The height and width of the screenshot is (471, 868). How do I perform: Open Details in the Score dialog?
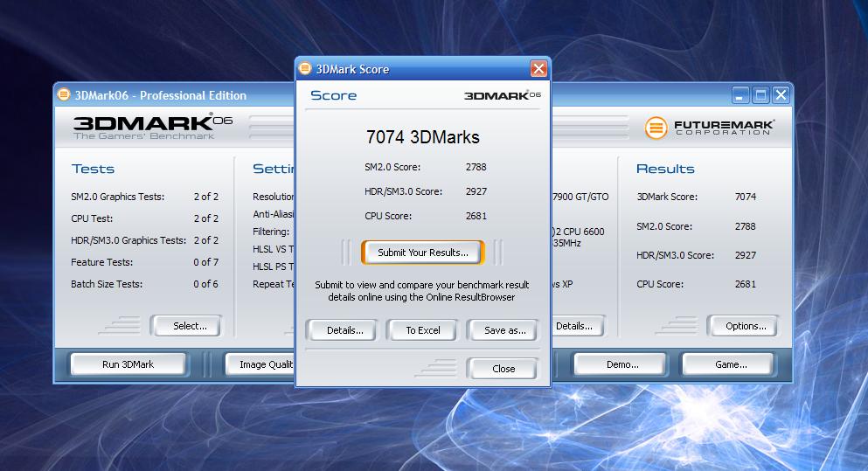[345, 330]
